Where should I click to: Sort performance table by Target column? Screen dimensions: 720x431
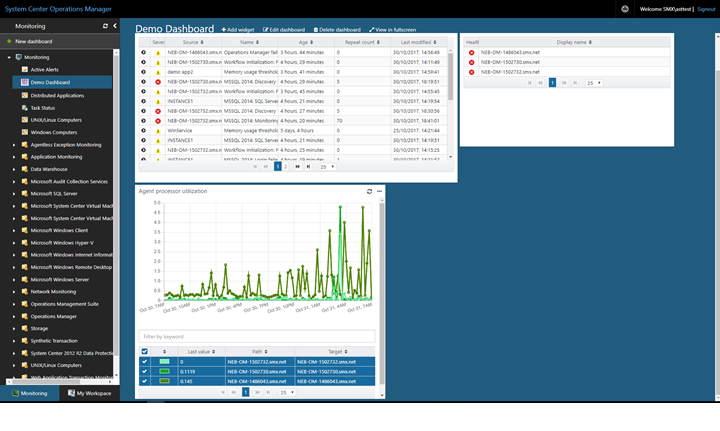coord(338,352)
